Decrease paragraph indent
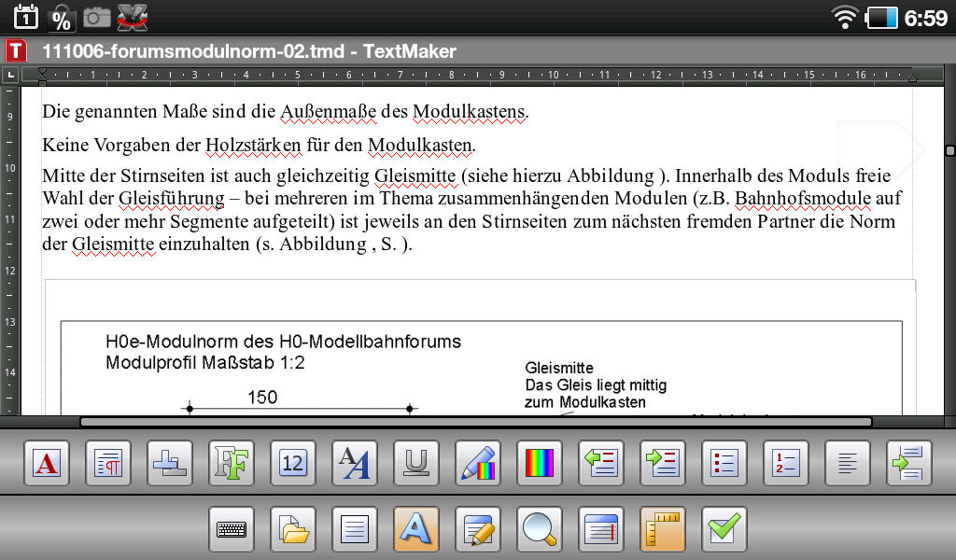 click(x=601, y=463)
